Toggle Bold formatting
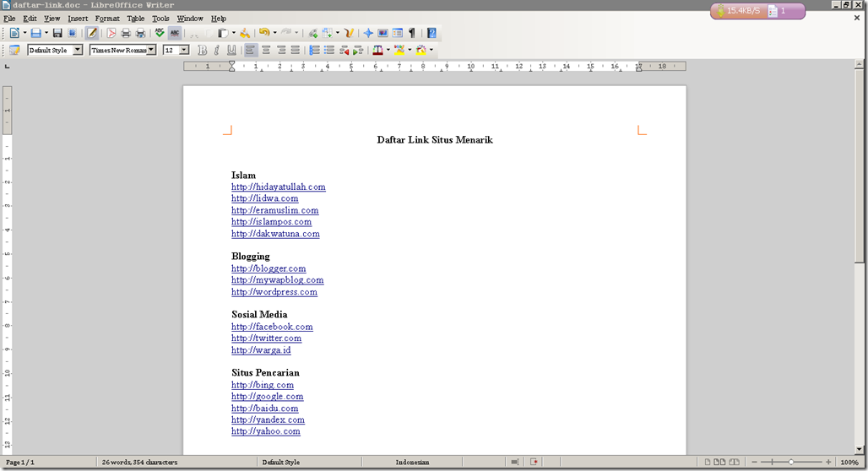868x471 pixels. coord(202,51)
